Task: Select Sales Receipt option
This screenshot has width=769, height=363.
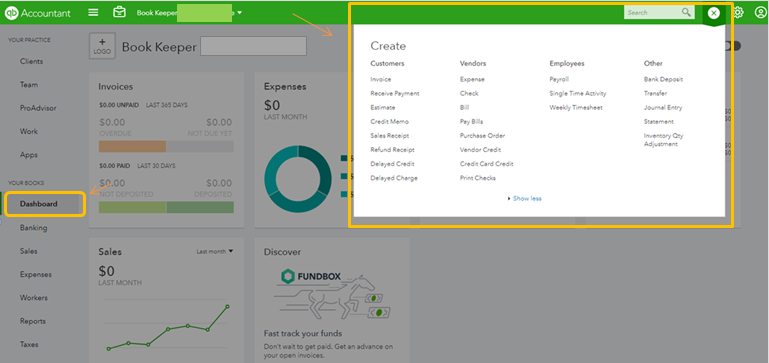Action: point(390,136)
